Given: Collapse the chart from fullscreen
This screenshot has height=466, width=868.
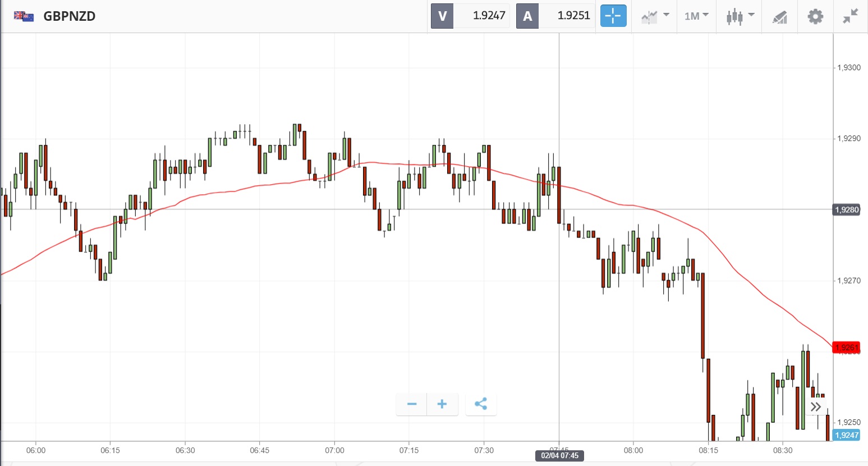Looking at the screenshot, I should 851,16.
